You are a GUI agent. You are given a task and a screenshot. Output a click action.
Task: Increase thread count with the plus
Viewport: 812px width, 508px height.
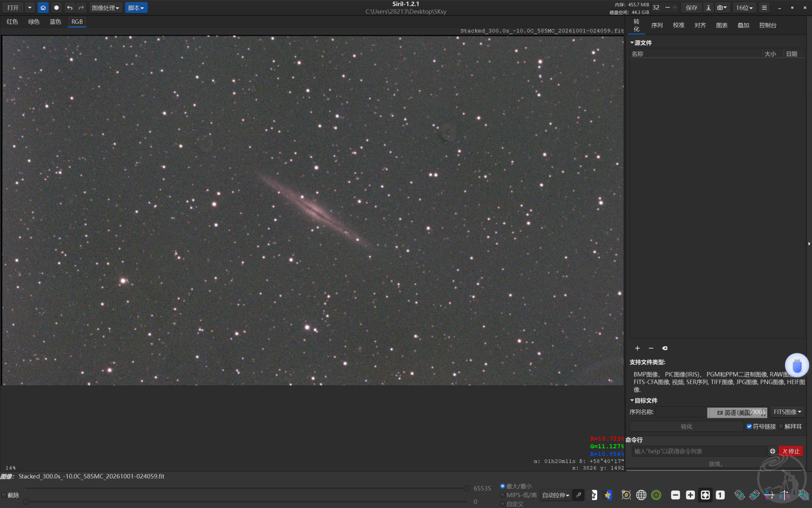click(x=675, y=7)
